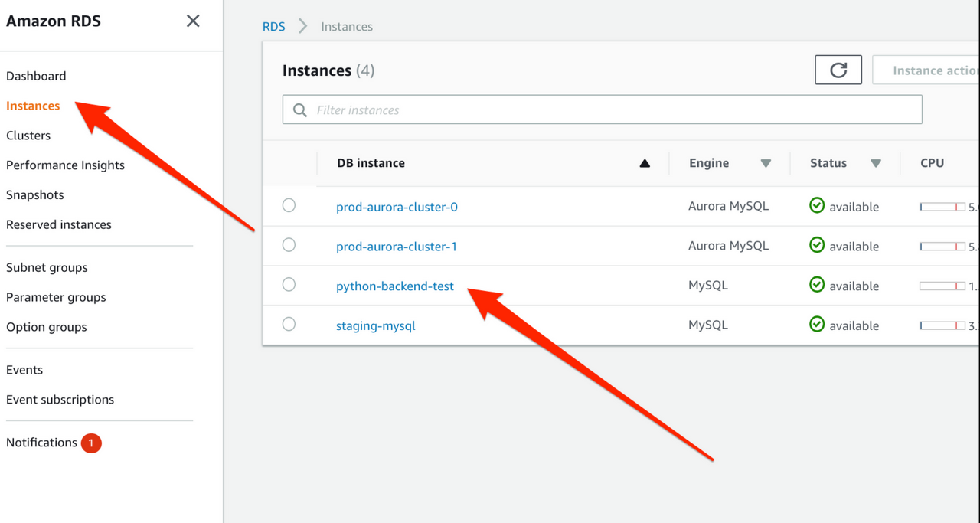The height and width of the screenshot is (523, 980).
Task: Select the prod-aurora-cluster-0 radio button
Action: (289, 205)
